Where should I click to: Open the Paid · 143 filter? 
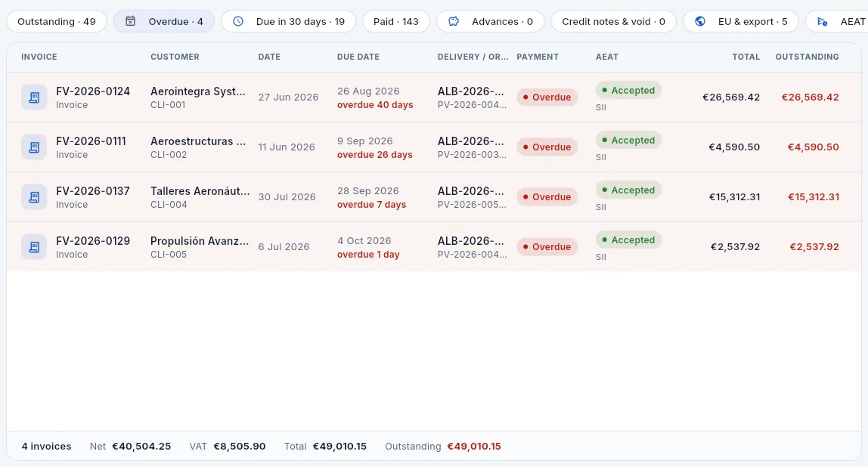point(395,22)
